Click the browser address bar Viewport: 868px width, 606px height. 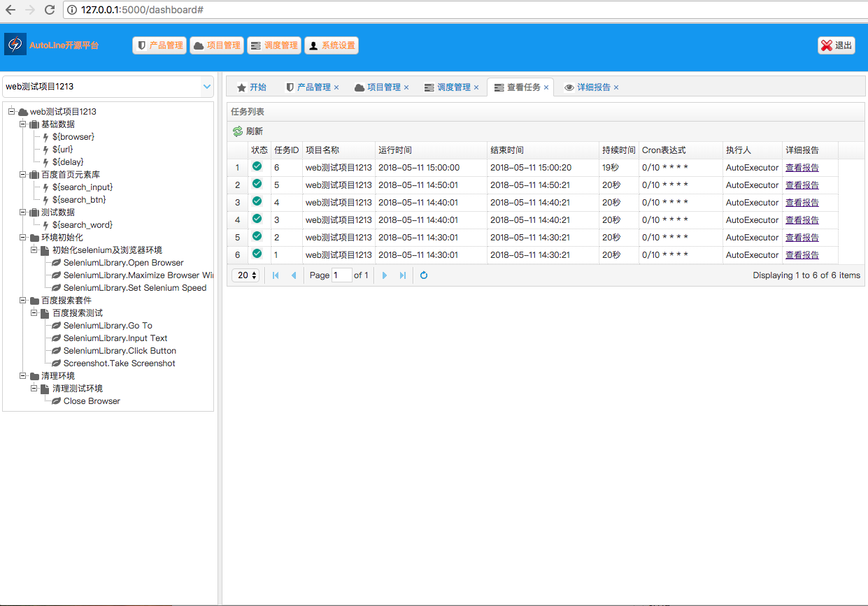coord(465,10)
